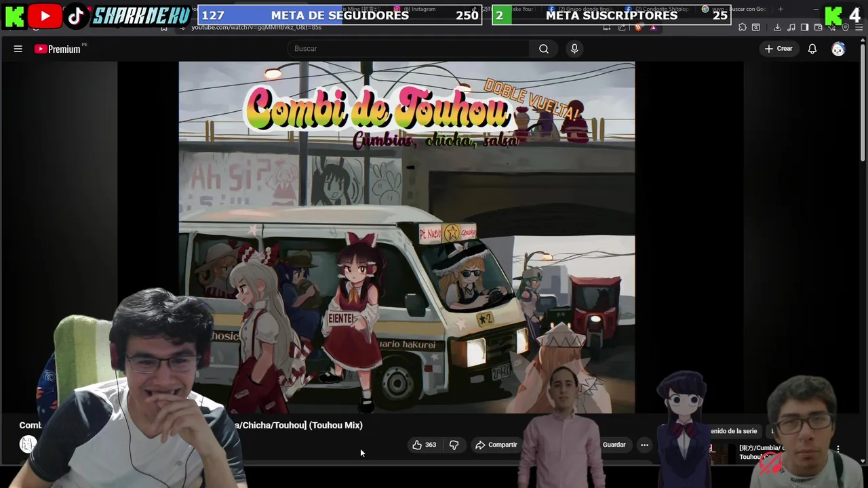Dislike the video thumbs-down button

(454, 445)
